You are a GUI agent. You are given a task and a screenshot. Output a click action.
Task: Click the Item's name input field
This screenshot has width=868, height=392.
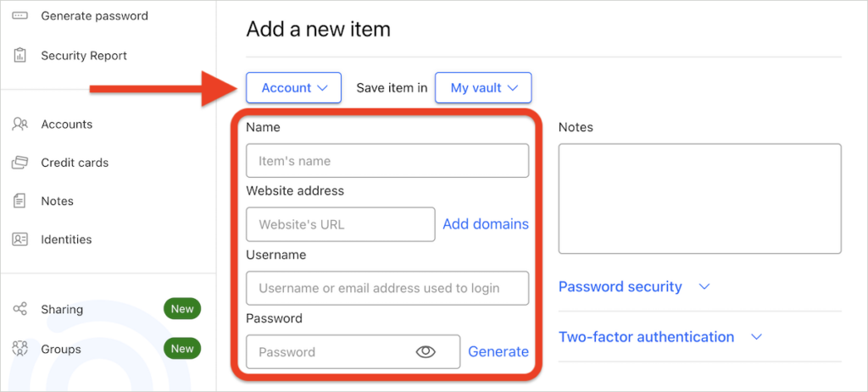tap(387, 161)
